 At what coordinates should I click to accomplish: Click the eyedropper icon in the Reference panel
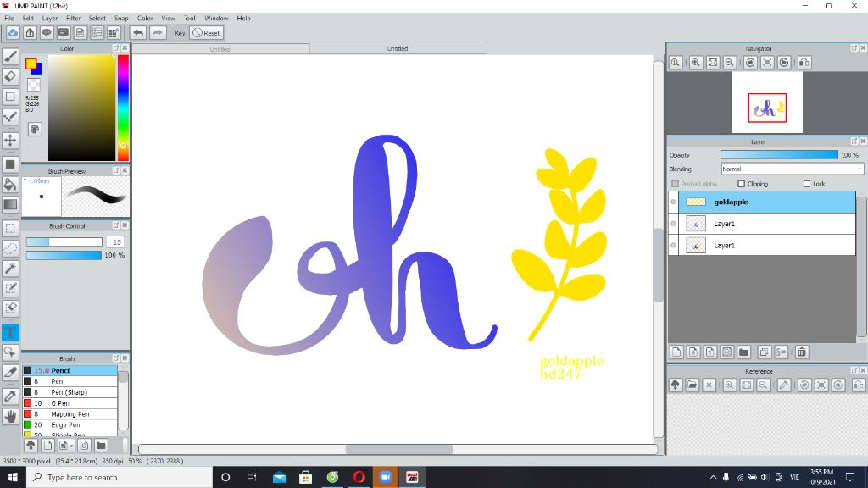click(x=784, y=385)
